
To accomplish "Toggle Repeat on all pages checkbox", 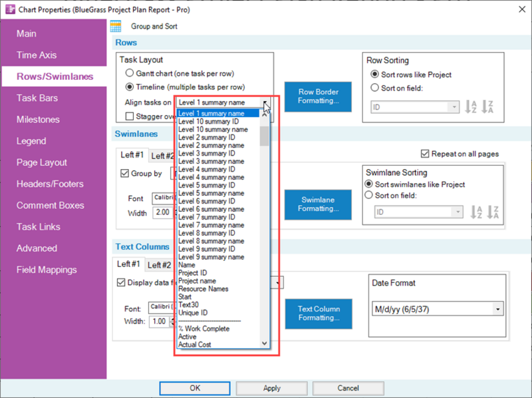I will tap(425, 154).
